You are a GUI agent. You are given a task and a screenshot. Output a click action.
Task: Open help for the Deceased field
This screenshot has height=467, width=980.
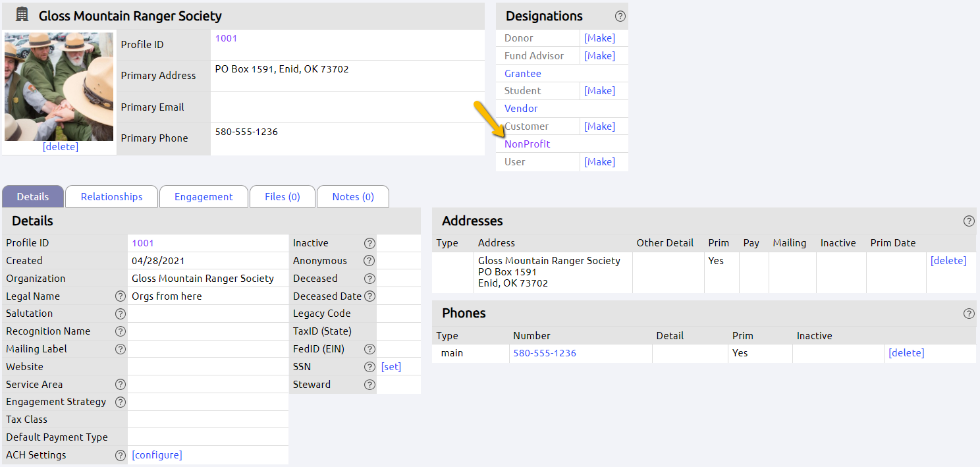pos(369,278)
